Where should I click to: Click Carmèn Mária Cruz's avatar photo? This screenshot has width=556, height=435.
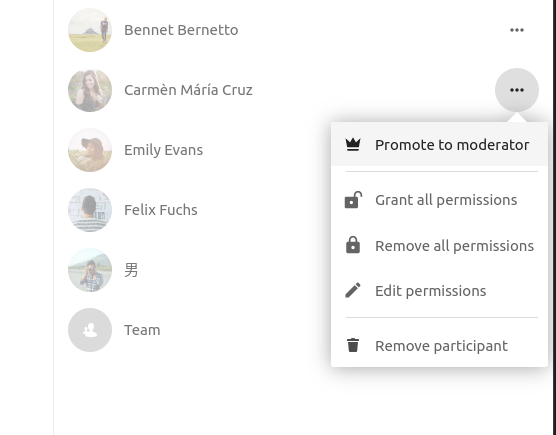click(x=90, y=90)
